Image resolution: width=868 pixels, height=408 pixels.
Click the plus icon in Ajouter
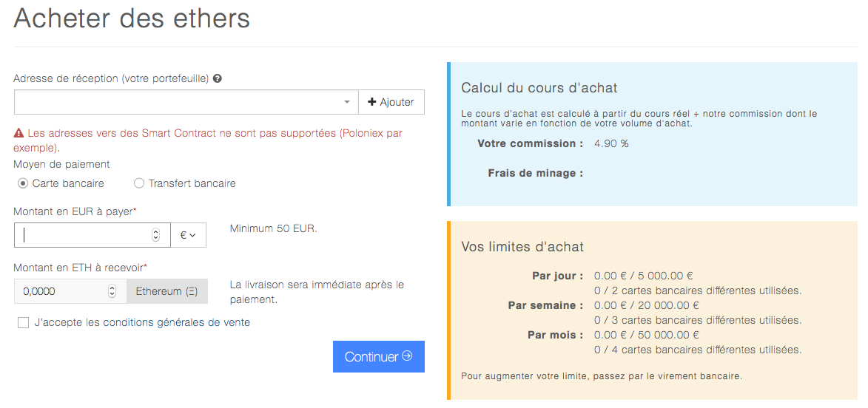(372, 102)
